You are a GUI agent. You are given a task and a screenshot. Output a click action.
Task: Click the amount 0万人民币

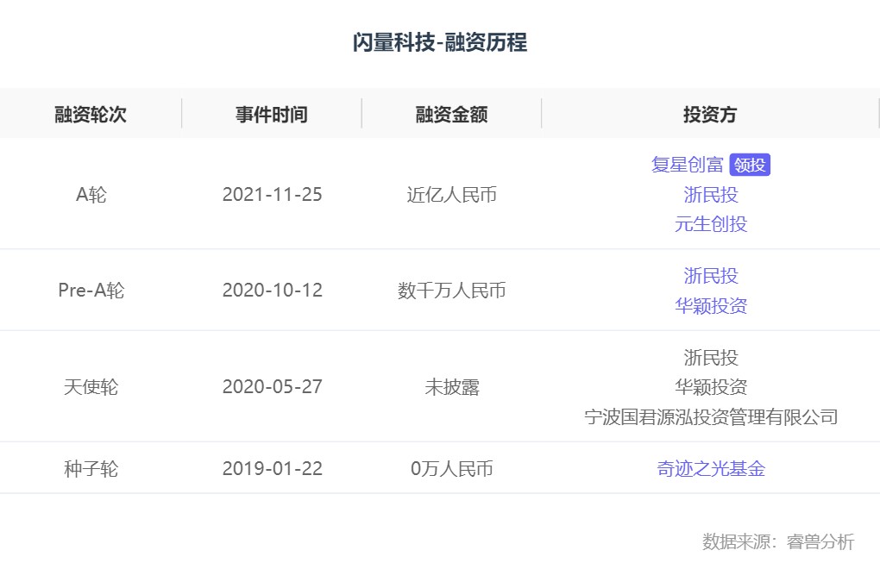tap(452, 468)
